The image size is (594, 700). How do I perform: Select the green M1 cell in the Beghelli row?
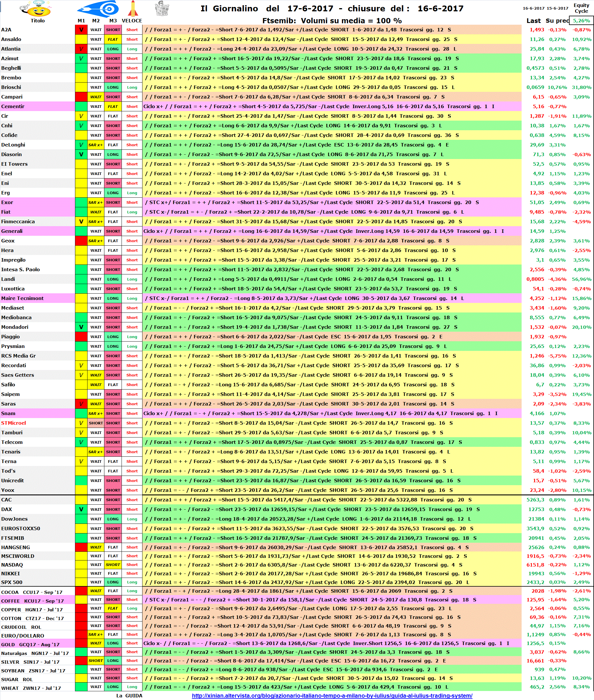coord(81,68)
